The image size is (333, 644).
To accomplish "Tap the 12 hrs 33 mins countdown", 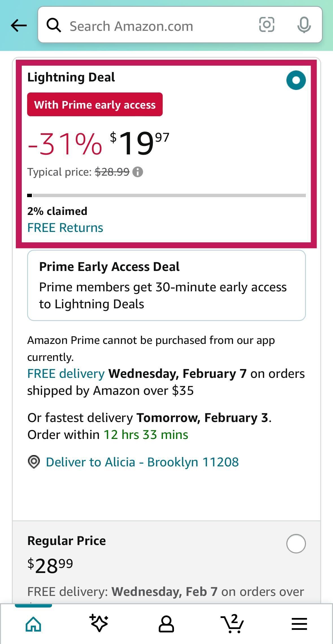I will coord(146,434).
